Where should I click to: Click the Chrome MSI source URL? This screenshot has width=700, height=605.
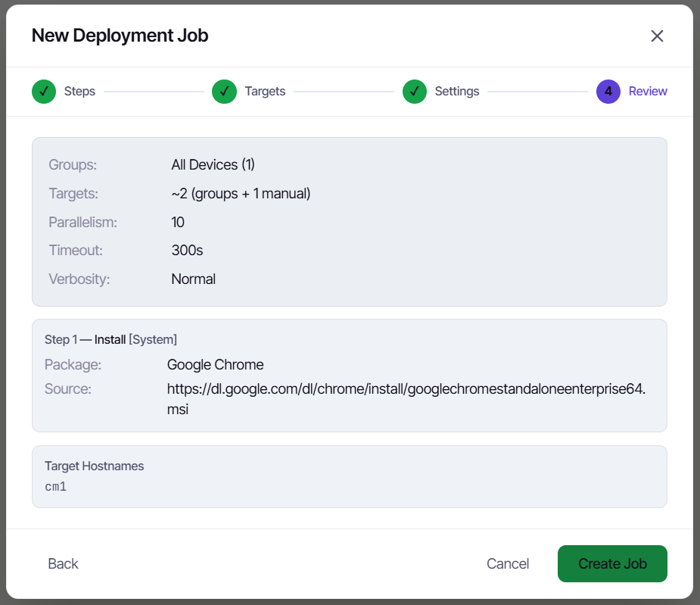pos(406,398)
